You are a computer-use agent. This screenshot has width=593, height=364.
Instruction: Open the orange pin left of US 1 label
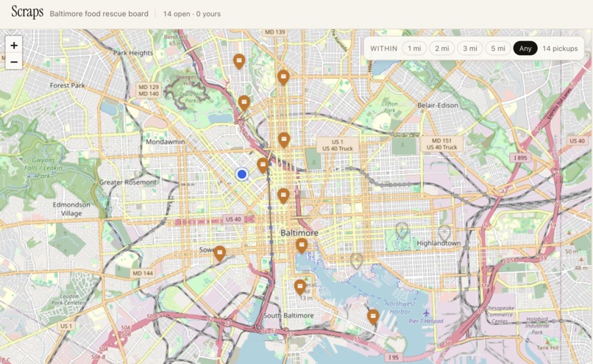(284, 140)
